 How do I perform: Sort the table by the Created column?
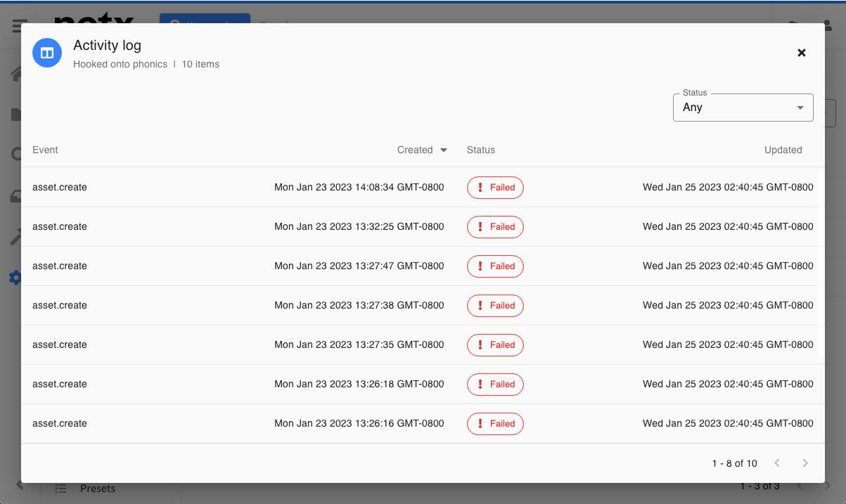coord(422,150)
